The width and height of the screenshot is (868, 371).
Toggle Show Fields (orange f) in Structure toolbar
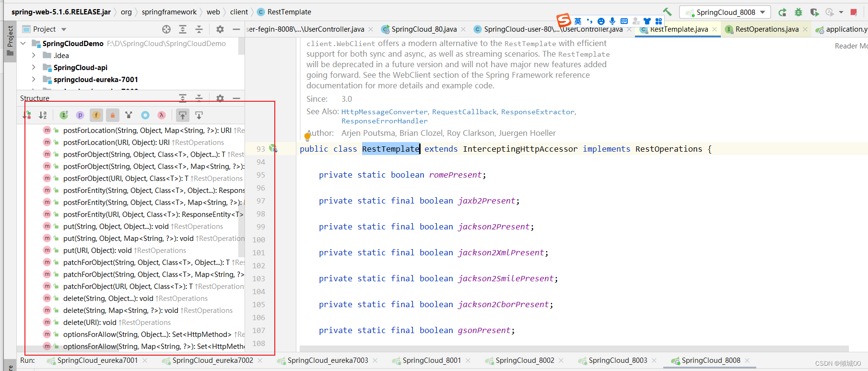(96, 115)
